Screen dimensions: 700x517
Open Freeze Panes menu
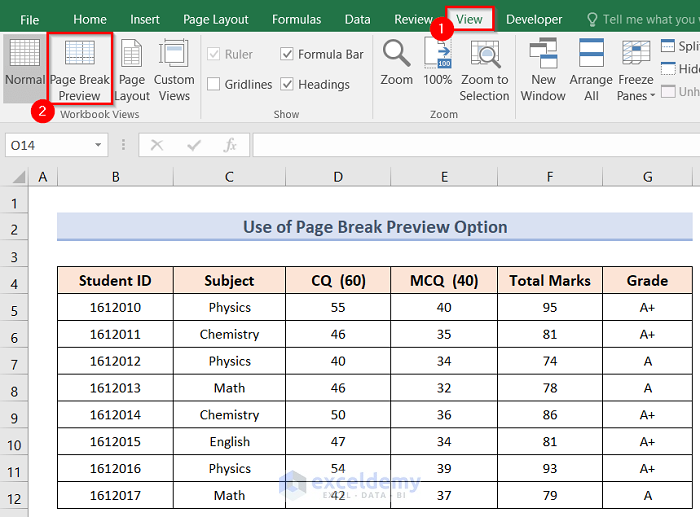636,70
